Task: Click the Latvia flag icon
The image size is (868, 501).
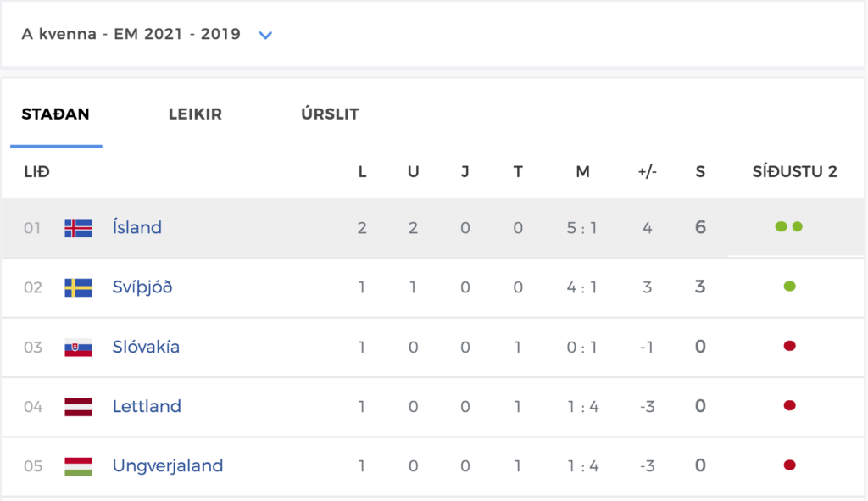Action: tap(78, 407)
